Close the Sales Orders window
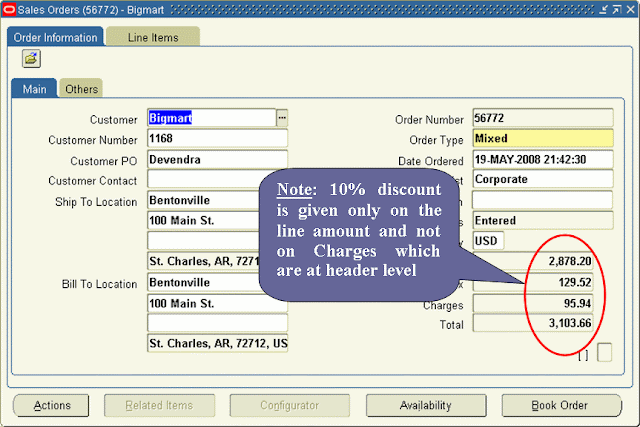 (631, 9)
